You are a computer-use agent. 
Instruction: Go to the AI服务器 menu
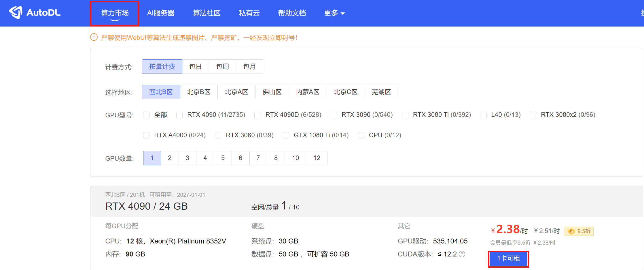click(x=161, y=13)
